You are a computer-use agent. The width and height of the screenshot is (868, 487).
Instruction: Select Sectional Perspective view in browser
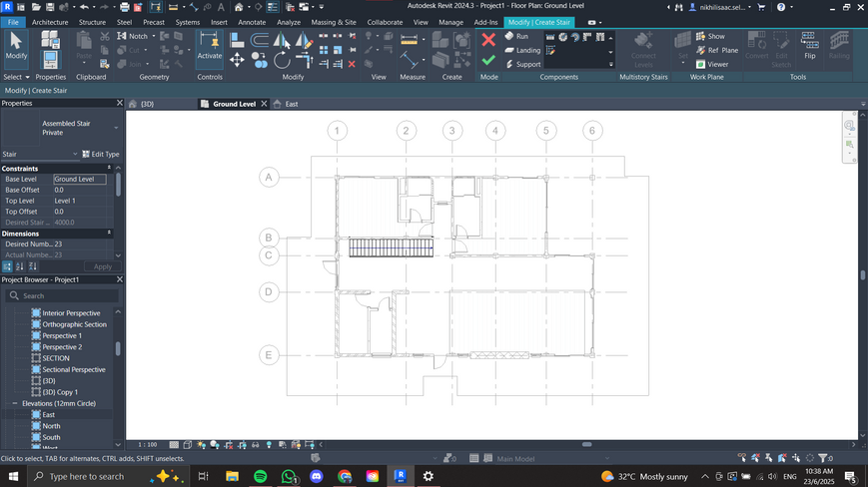coord(73,370)
